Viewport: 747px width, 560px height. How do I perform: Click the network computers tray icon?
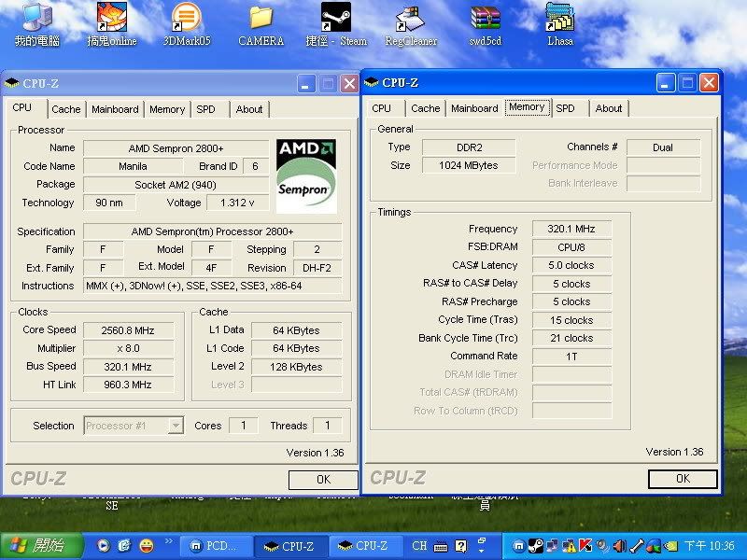(x=553, y=546)
